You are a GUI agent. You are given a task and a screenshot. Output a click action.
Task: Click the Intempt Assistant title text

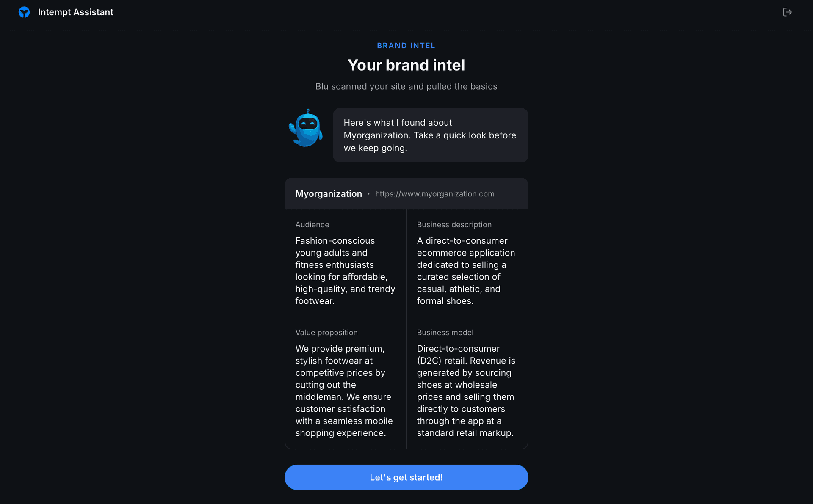coord(76,12)
